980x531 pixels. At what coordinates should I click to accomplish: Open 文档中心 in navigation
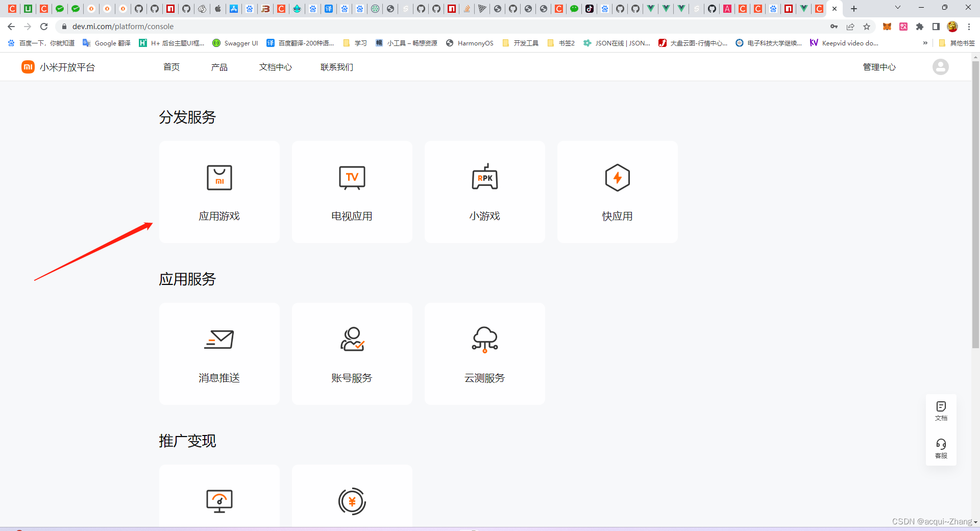point(276,67)
